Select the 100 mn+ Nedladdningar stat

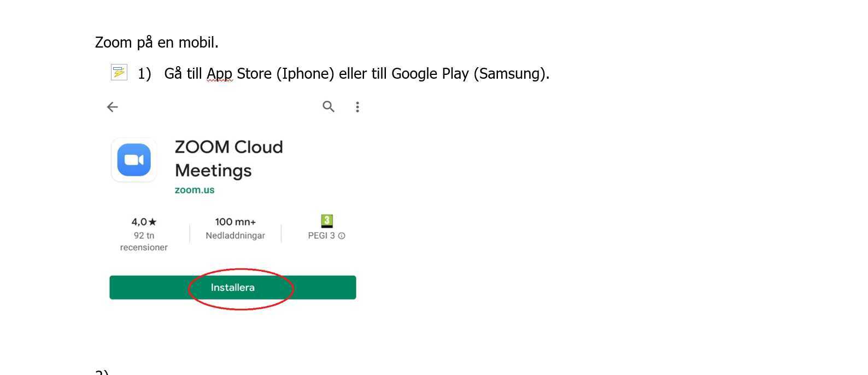click(x=235, y=228)
